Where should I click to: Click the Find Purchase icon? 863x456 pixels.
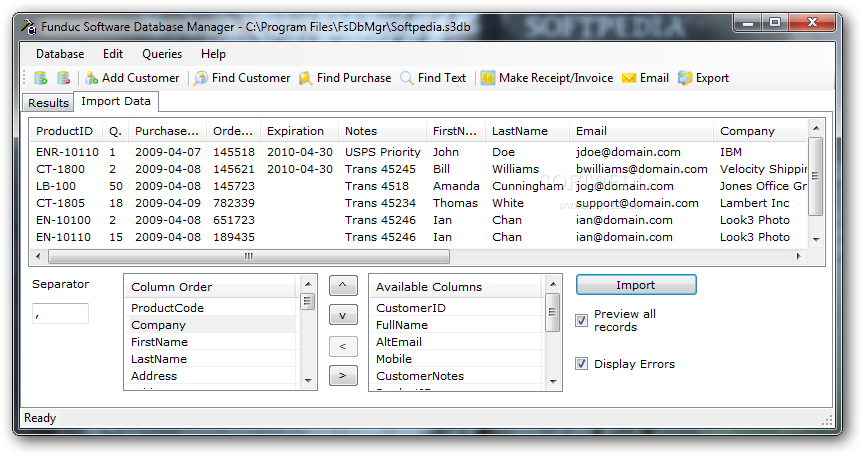[305, 78]
